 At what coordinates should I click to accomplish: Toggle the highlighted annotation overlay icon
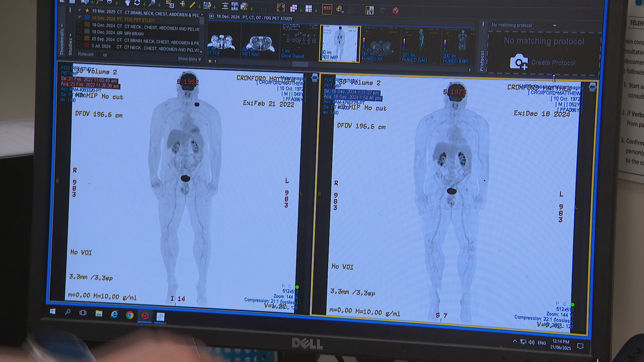click(327, 9)
